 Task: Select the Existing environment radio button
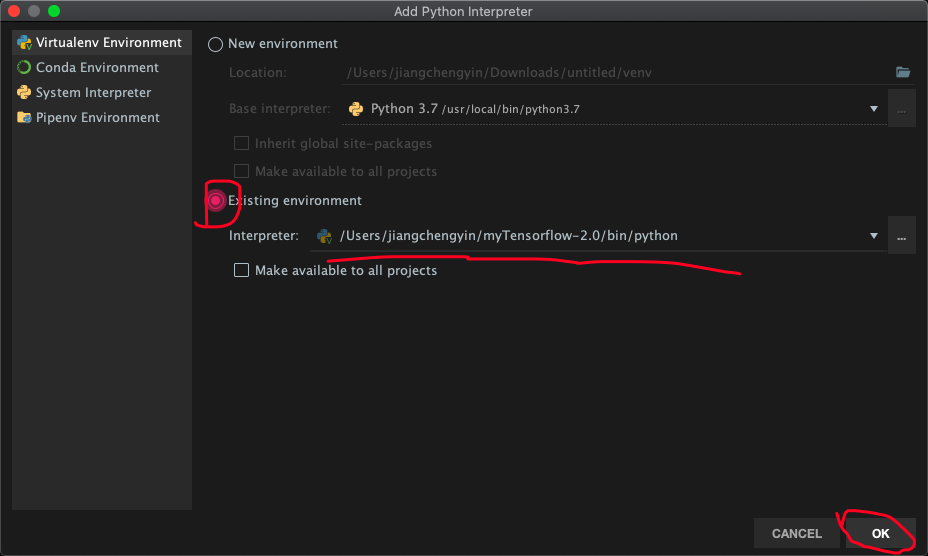215,201
